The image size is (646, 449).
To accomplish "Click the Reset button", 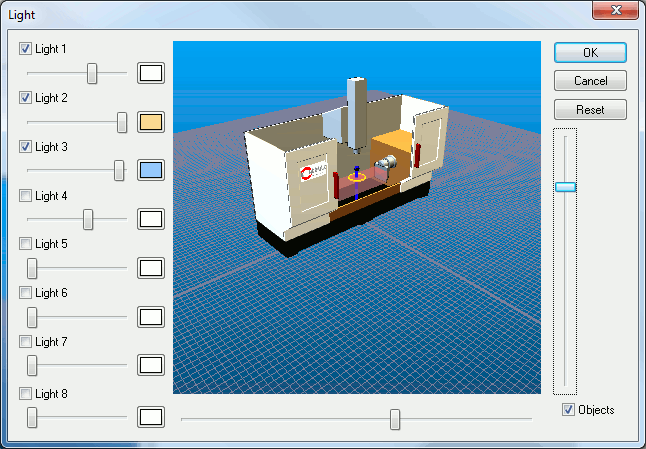I will 590,110.
